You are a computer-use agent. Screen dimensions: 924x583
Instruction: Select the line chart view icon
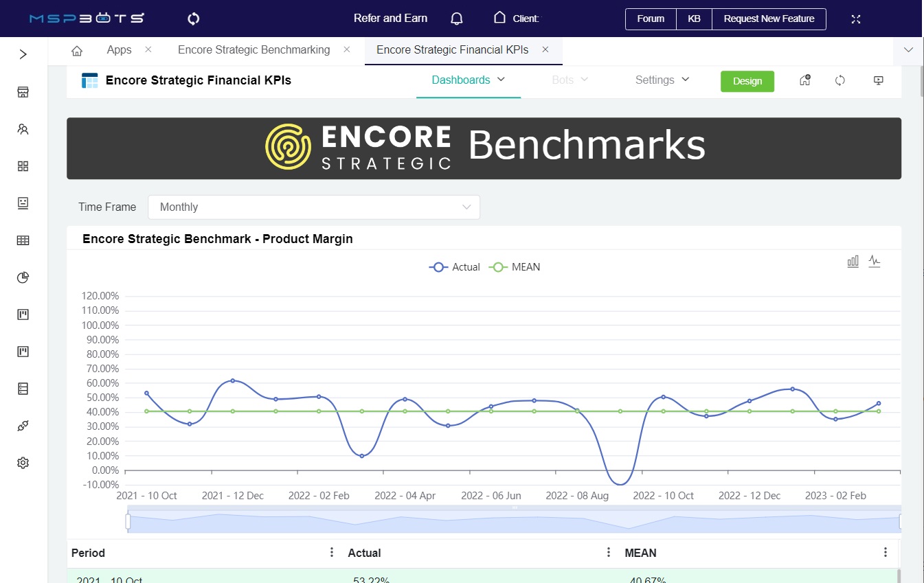pyautogui.click(x=875, y=261)
